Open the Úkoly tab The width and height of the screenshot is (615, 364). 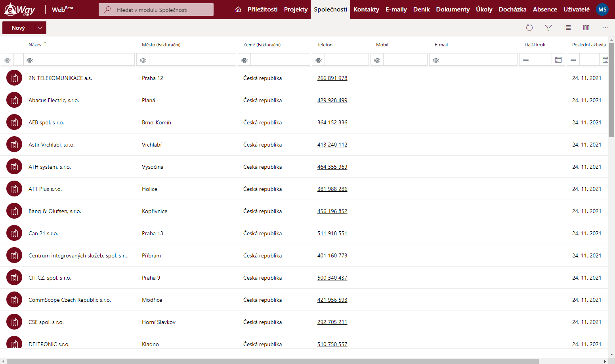(484, 10)
